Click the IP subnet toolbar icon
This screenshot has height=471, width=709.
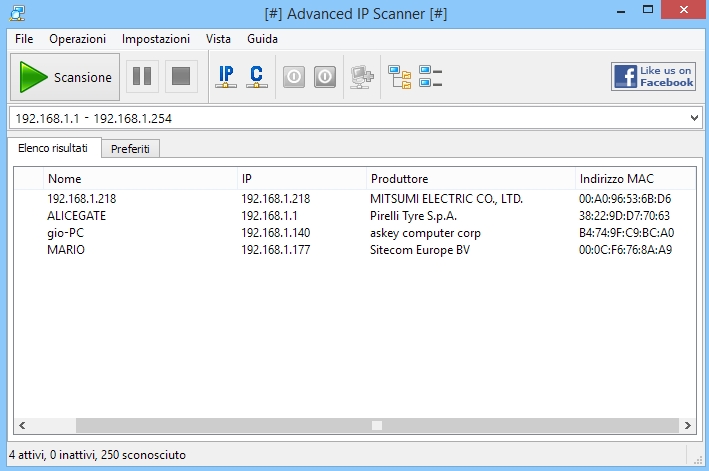point(226,76)
